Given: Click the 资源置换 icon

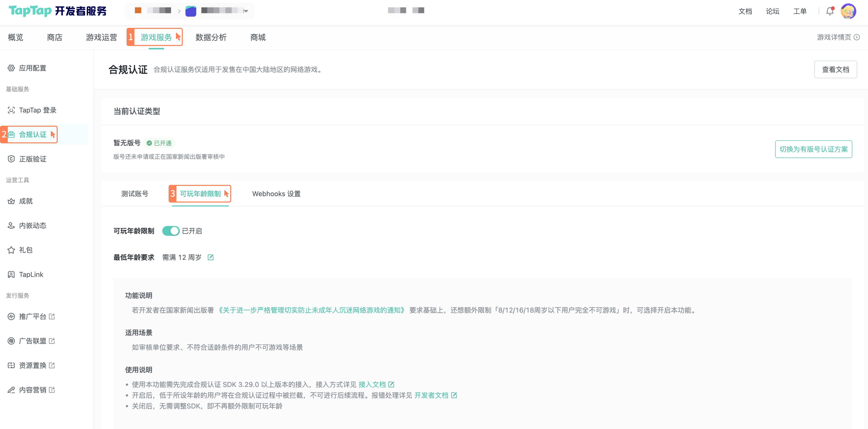Looking at the screenshot, I should [11, 366].
